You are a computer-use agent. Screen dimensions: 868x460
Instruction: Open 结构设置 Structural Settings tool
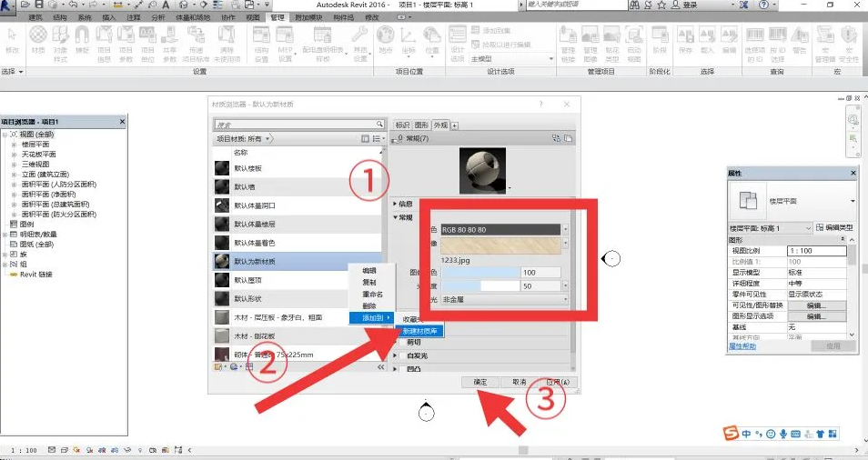click(261, 44)
